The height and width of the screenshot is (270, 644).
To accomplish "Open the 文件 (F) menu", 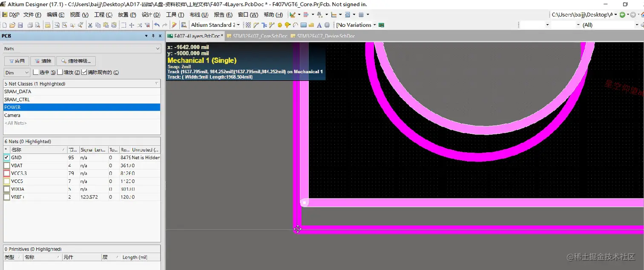I will 32,14.
